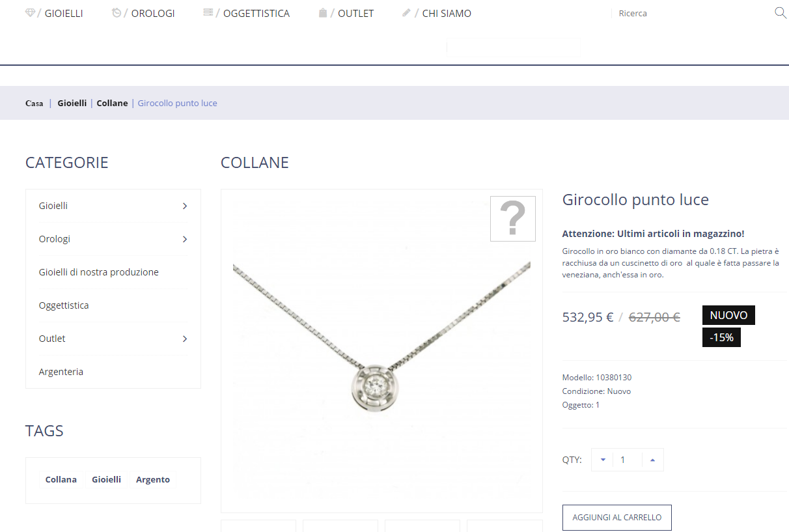
Task: Select the Argento tag
Action: pos(153,479)
